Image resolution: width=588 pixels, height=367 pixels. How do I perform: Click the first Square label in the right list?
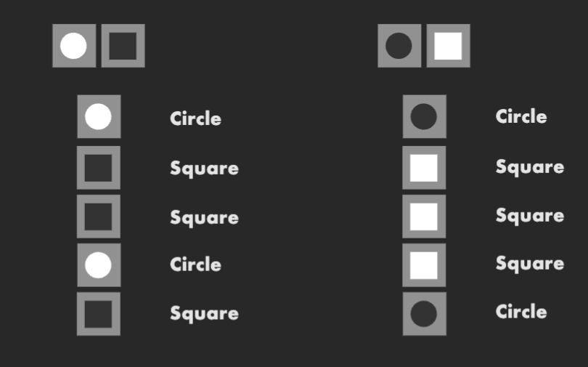[x=529, y=167]
